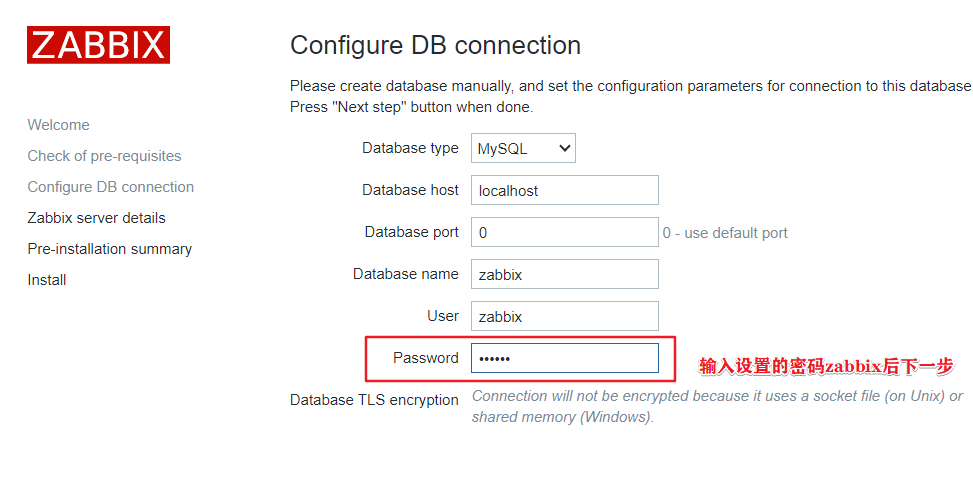
Task: Click the Database type label
Action: point(410,148)
